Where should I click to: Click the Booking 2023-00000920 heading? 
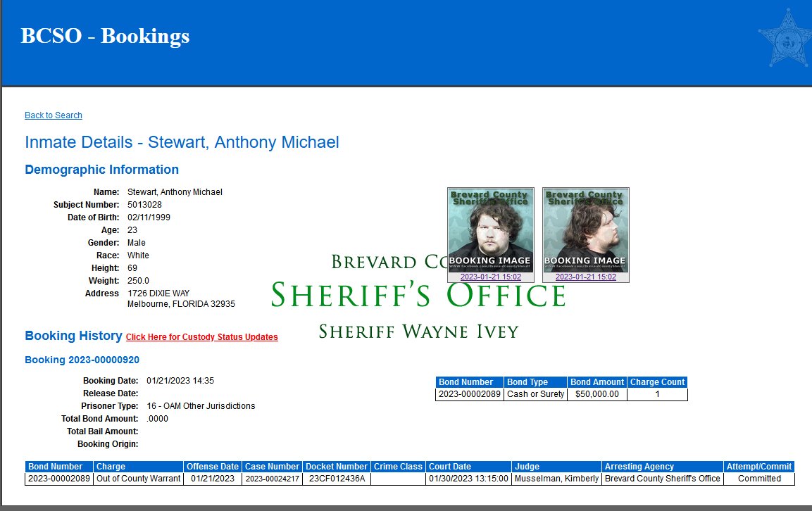(x=82, y=360)
